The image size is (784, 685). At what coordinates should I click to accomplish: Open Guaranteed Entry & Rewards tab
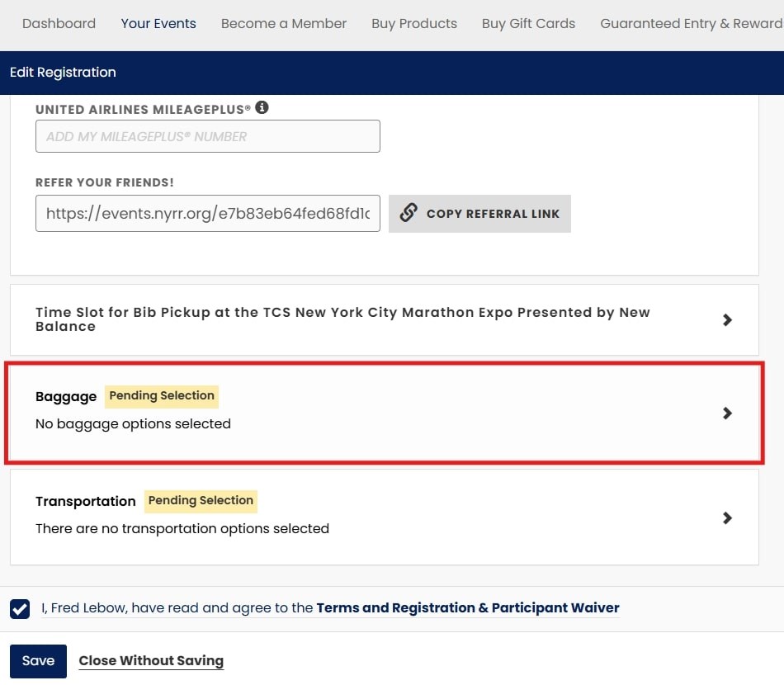coord(692,23)
